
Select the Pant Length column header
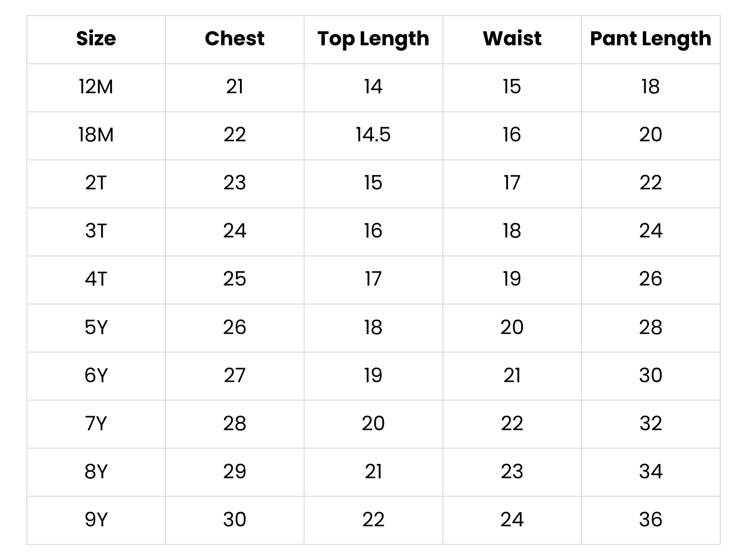[x=650, y=39]
